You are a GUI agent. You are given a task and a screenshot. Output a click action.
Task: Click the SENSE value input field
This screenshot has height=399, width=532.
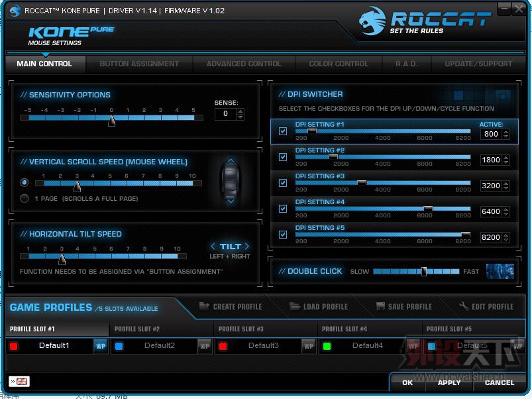(x=225, y=114)
